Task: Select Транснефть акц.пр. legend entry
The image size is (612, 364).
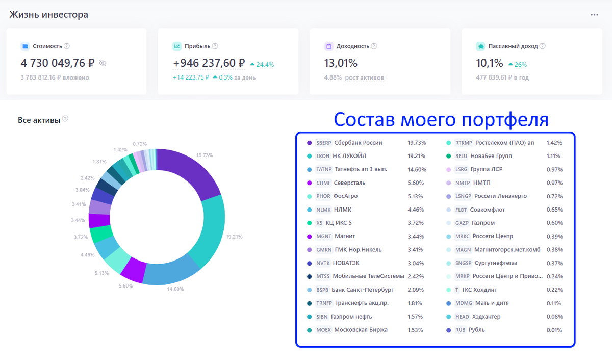Action: pos(367,303)
